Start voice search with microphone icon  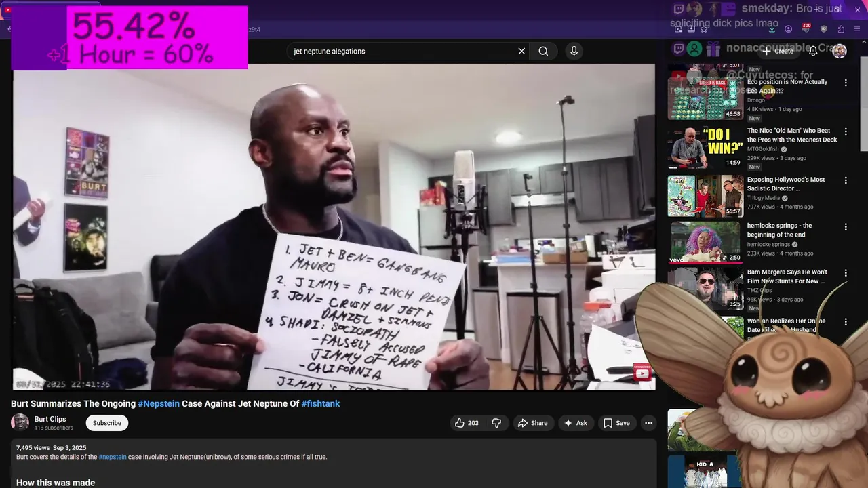(x=574, y=51)
